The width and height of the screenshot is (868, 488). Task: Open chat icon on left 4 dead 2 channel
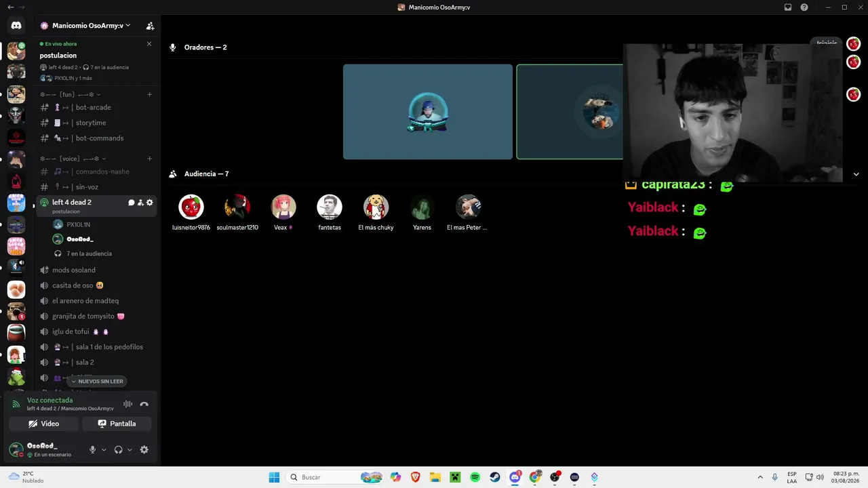[132, 203]
